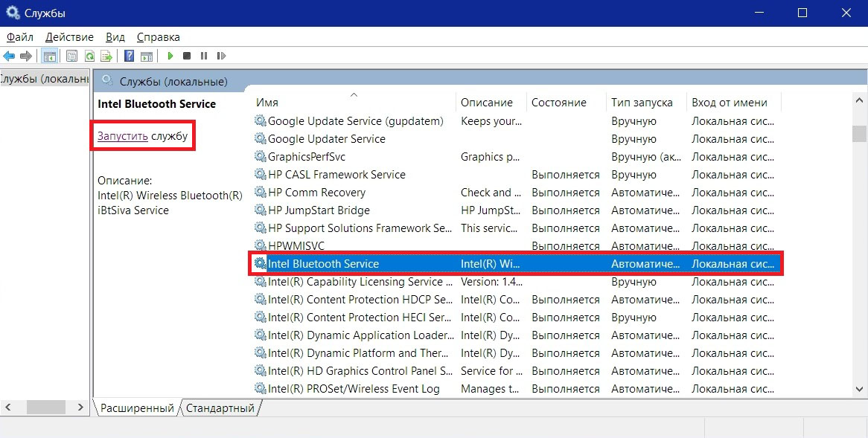
Task: Click the Forward arrow in the toolbar
Action: [26, 56]
